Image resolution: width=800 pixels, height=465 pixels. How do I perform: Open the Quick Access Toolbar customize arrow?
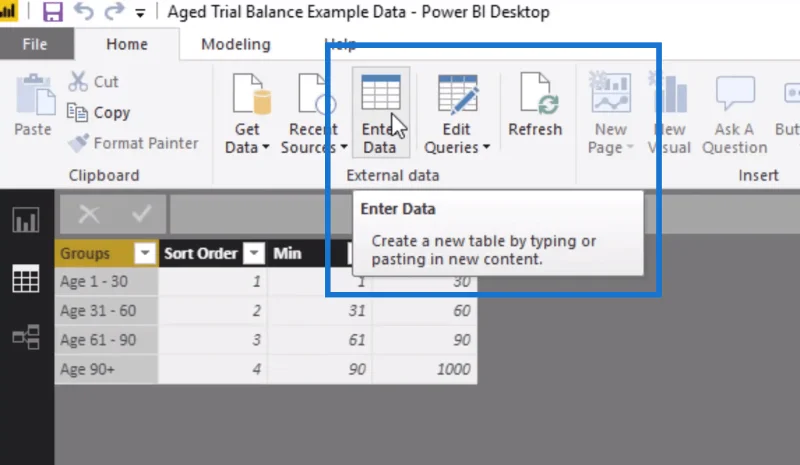coord(140,13)
